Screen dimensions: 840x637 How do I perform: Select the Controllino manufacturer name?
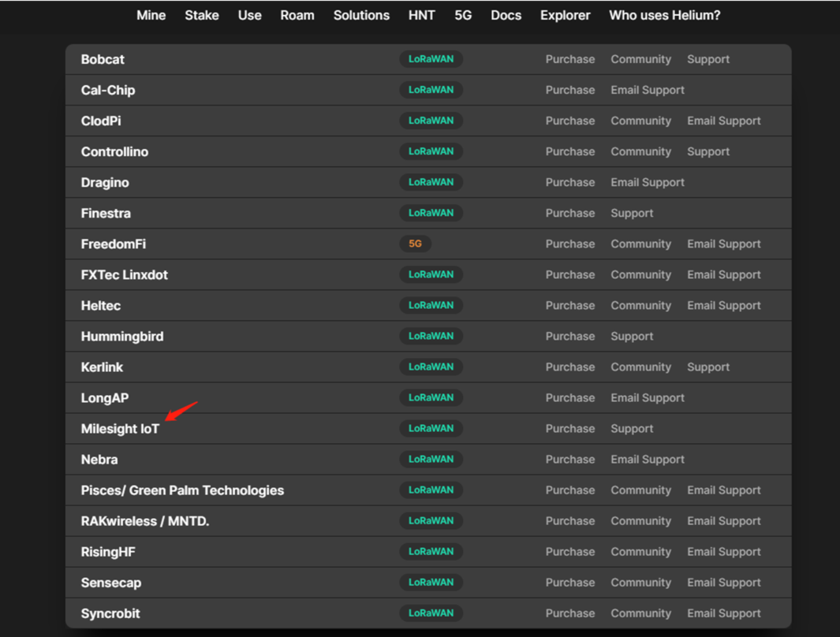tap(114, 151)
